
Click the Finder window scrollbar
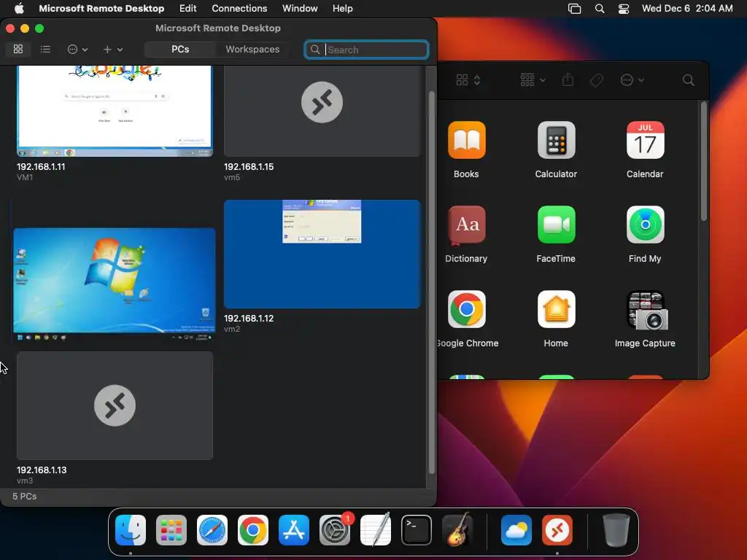coord(704,162)
